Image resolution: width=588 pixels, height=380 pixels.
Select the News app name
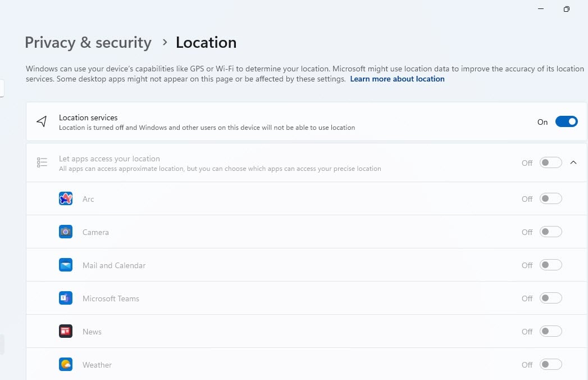92,332
